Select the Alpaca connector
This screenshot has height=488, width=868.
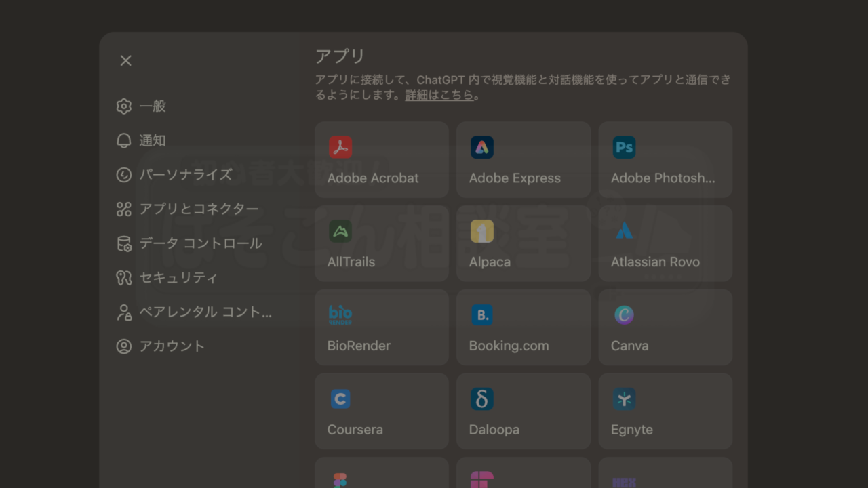pyautogui.click(x=523, y=244)
